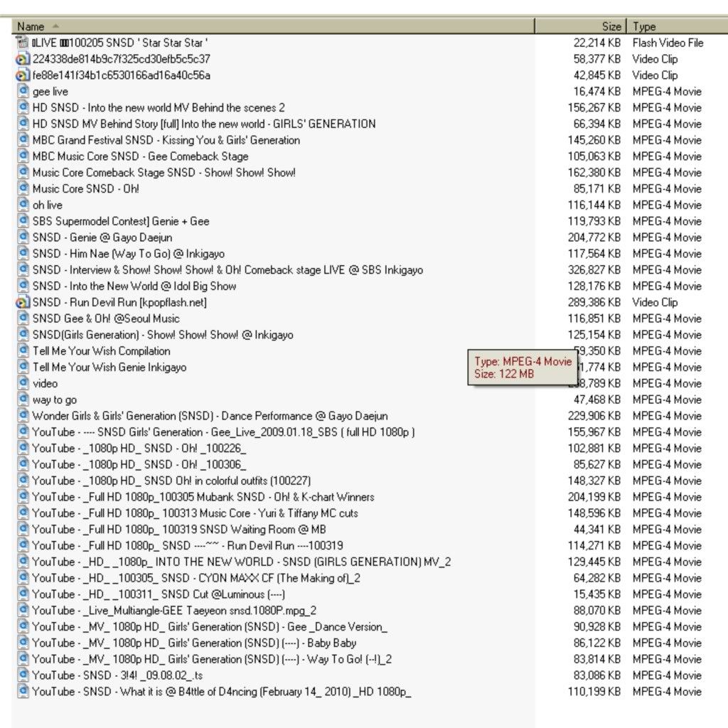The image size is (728, 728).
Task: Click the icon for 'What it is @ B4ttle of D4ncing' file
Action: click(x=23, y=692)
